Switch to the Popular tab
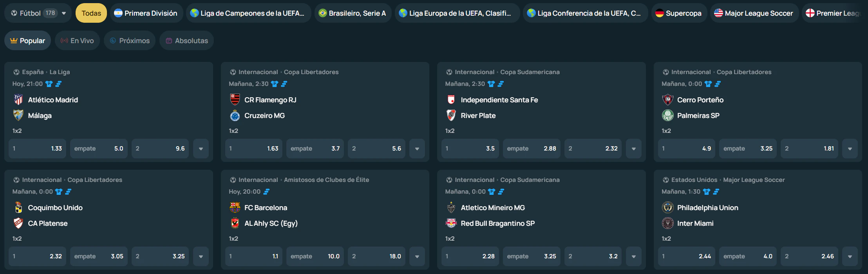Viewport: 868px width, 274px height. pos(28,40)
